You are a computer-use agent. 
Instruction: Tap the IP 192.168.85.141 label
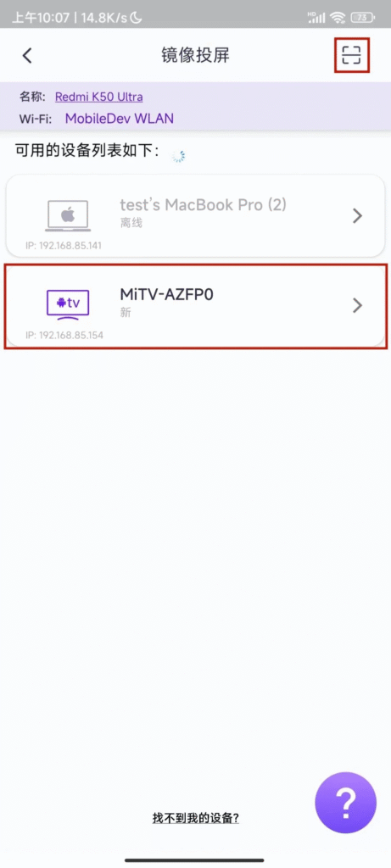63,245
